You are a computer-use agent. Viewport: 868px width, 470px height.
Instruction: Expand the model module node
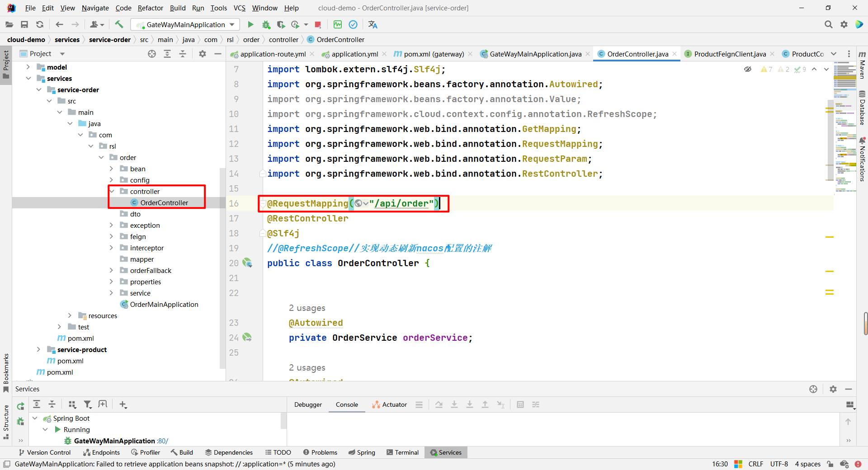click(28, 67)
